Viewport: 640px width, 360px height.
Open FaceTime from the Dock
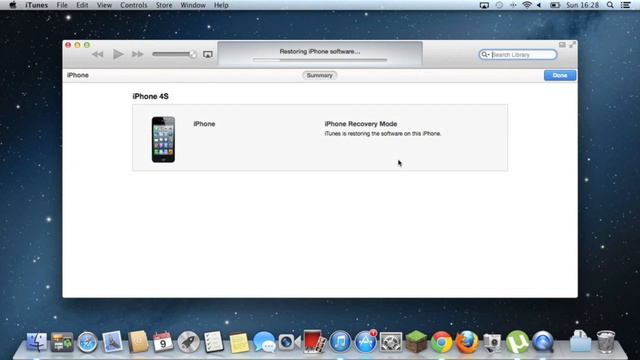pos(289,342)
